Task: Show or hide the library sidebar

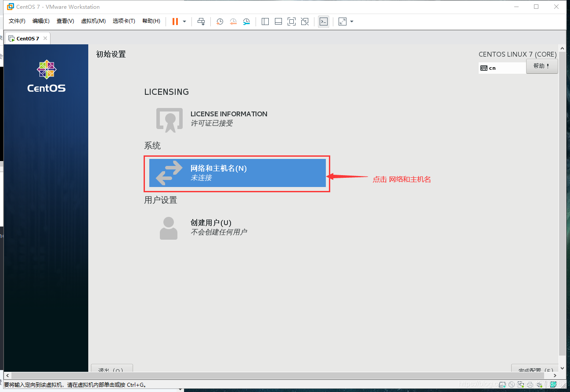Action: point(265,22)
